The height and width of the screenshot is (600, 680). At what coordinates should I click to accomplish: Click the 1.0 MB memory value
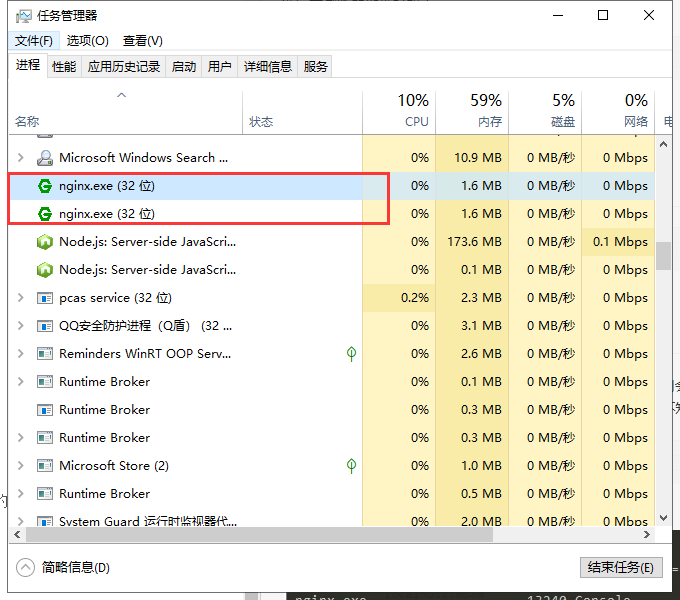[481, 466]
